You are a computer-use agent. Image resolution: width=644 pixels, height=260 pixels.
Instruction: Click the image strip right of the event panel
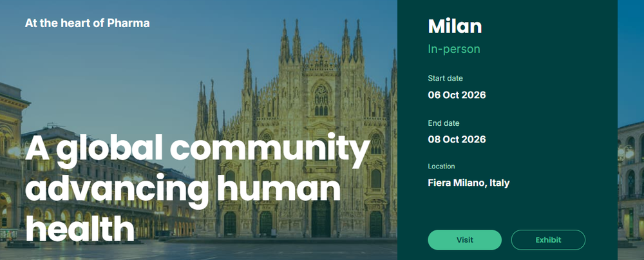(x=630, y=129)
